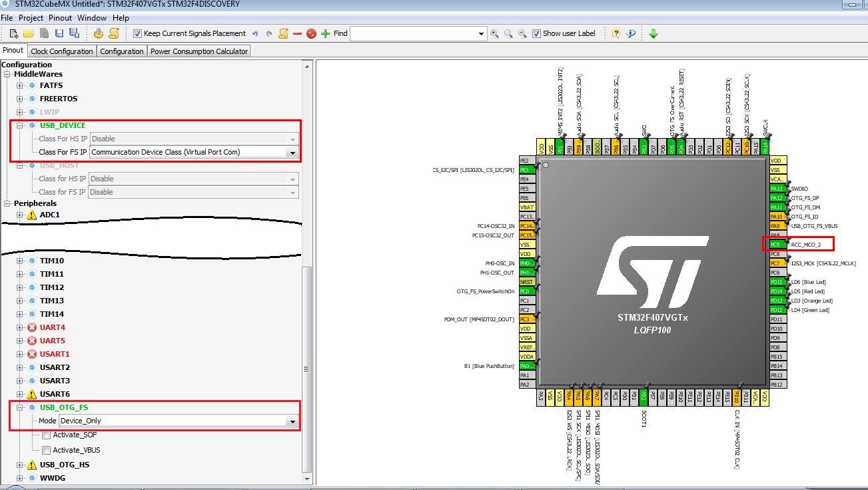
Task: Enable the Activate_SOF checkbox
Action: click(x=46, y=435)
